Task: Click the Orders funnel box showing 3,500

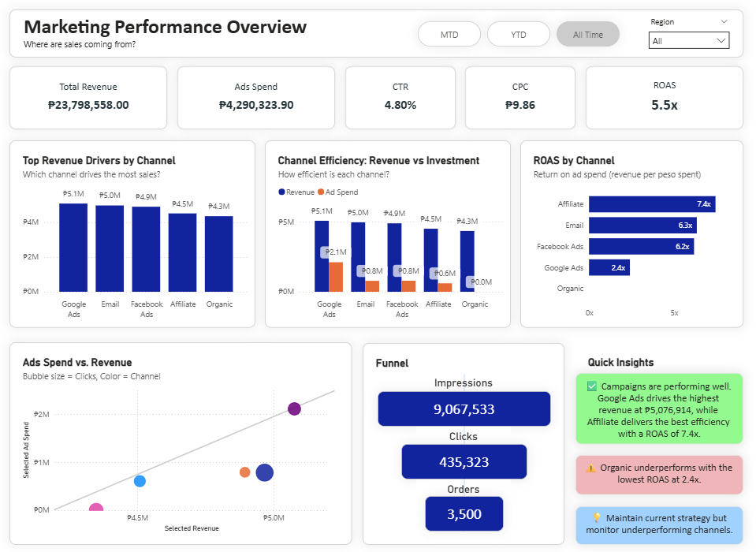Action: pos(464,514)
